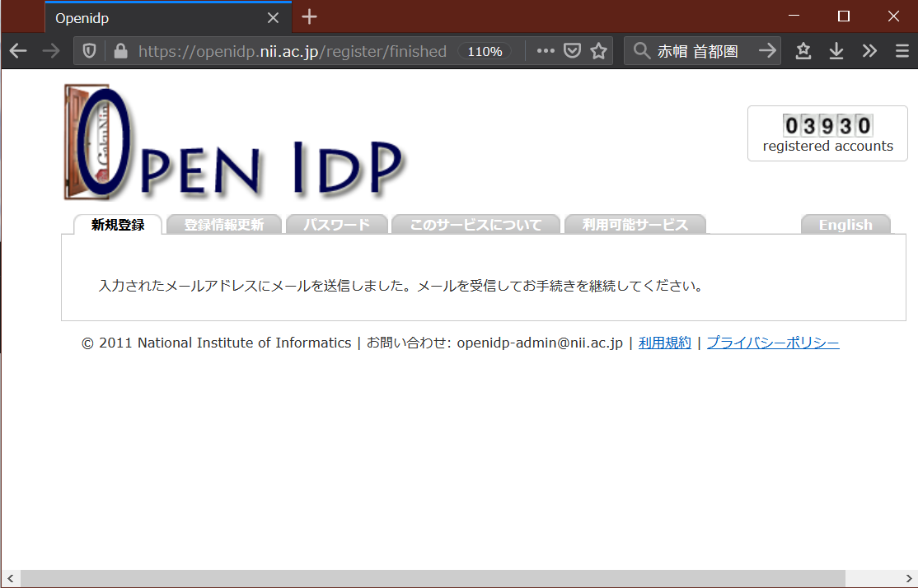The width and height of the screenshot is (918, 588).
Task: Open the プライバシーポリシー link
Action: pyautogui.click(x=773, y=343)
